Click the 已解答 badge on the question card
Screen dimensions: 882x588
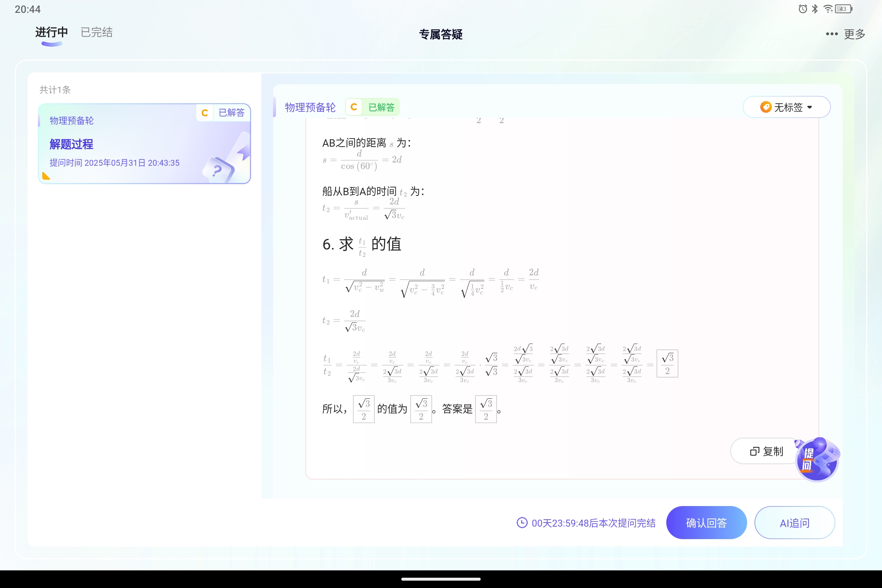point(223,112)
